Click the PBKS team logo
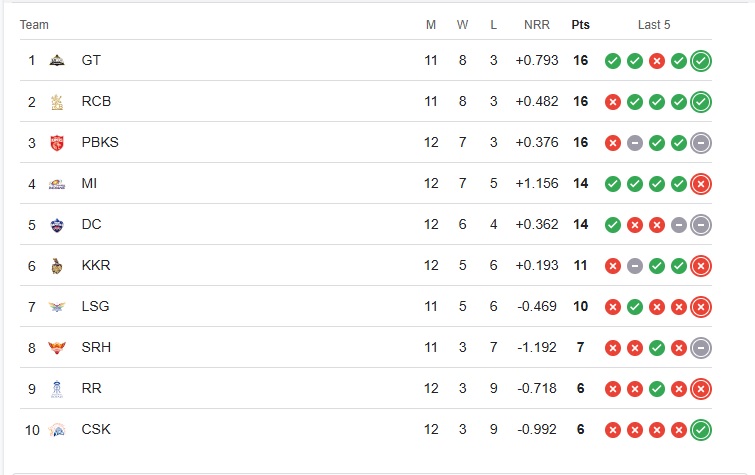Screen dimensions: 755x475 tap(57, 142)
